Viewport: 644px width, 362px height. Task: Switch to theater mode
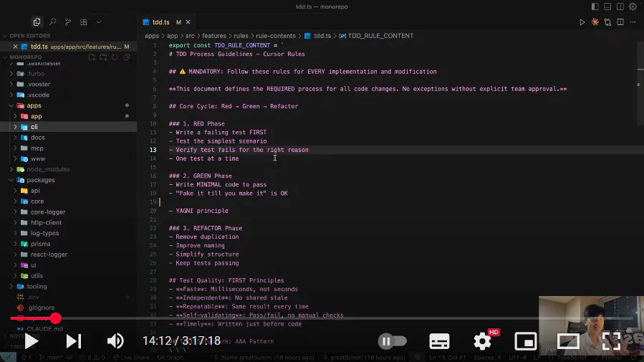tap(568, 341)
